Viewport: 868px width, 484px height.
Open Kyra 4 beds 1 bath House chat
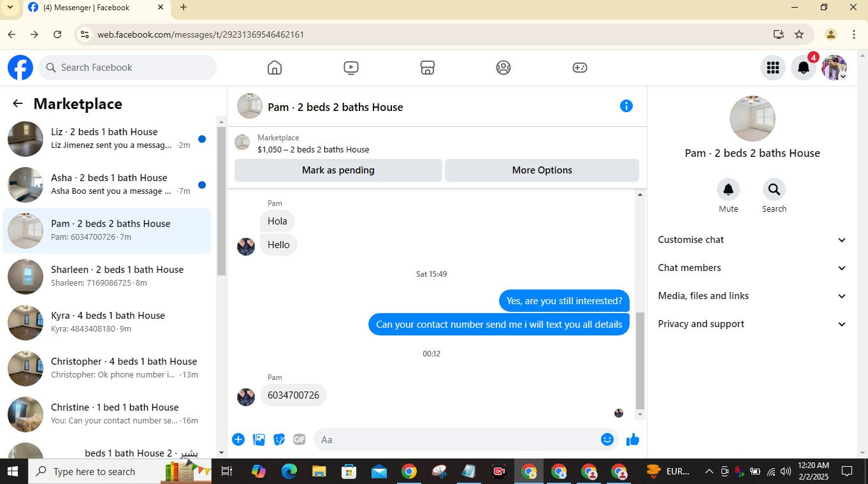(x=107, y=323)
